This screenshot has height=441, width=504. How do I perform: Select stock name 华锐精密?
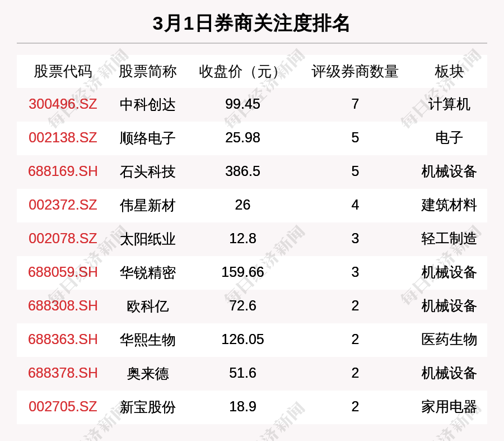coord(147,272)
